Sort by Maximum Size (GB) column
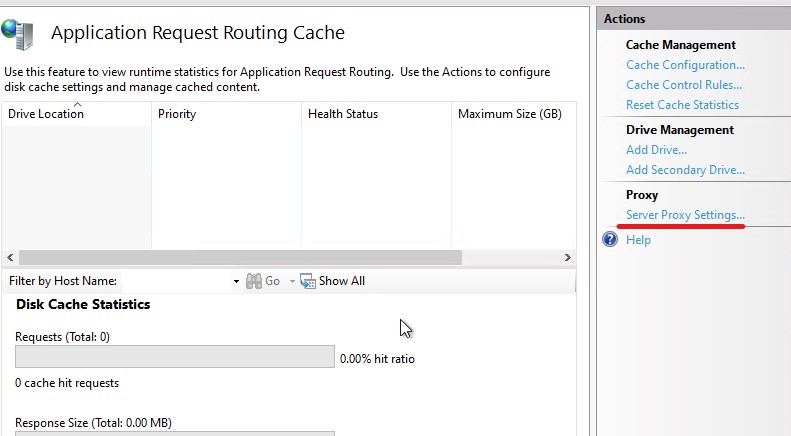This screenshot has height=436, width=791. 514,114
